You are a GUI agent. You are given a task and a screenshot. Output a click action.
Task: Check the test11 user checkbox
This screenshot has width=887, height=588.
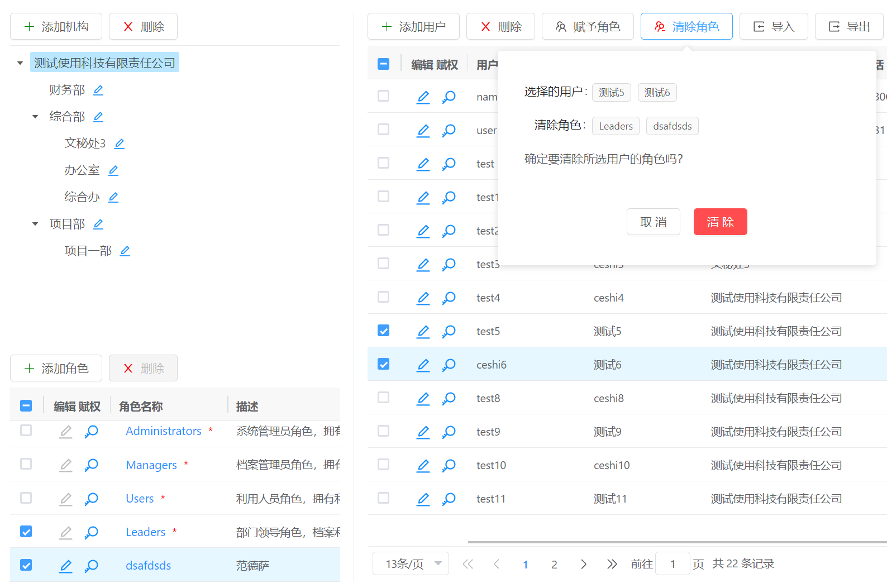pyautogui.click(x=384, y=498)
